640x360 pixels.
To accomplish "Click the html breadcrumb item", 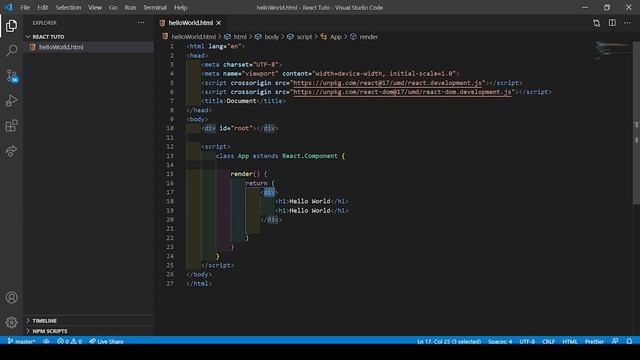I will pyautogui.click(x=240, y=37).
